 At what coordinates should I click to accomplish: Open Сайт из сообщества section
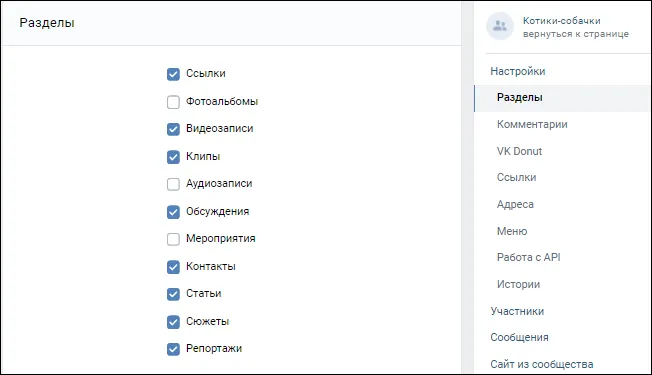pos(542,365)
